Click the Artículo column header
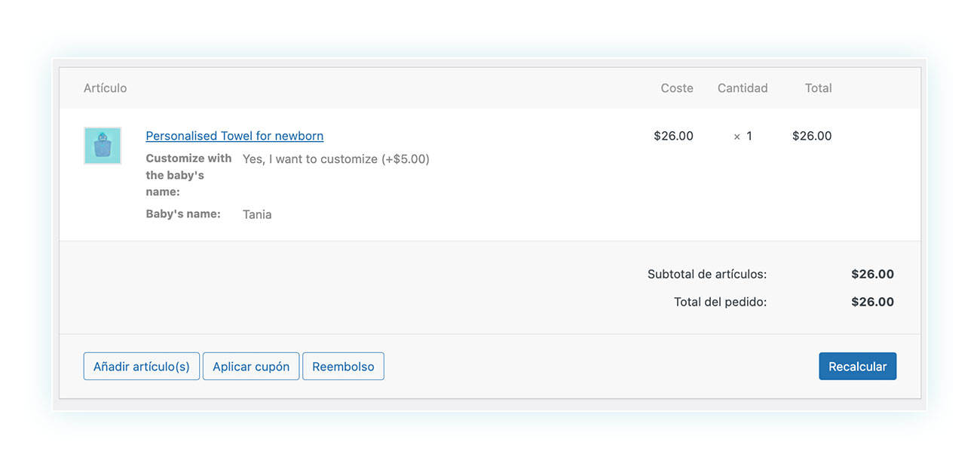The height and width of the screenshot is (473, 980). pos(106,88)
